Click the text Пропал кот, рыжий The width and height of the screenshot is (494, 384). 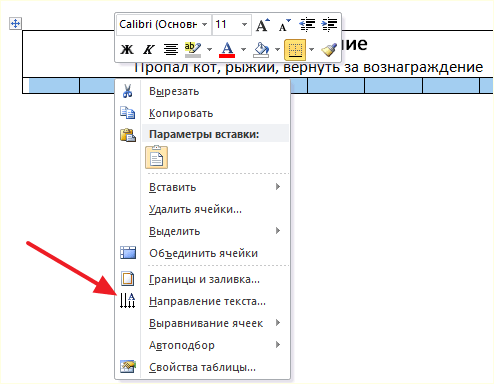click(x=205, y=67)
